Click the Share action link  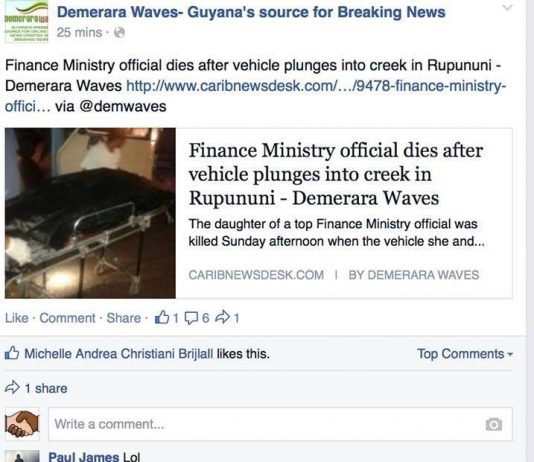pyautogui.click(x=124, y=318)
